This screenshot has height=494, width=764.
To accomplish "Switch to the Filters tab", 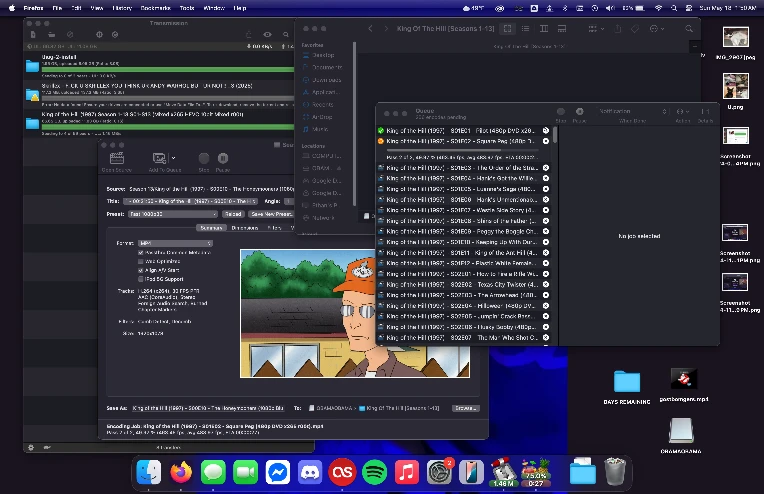I will coord(274,228).
